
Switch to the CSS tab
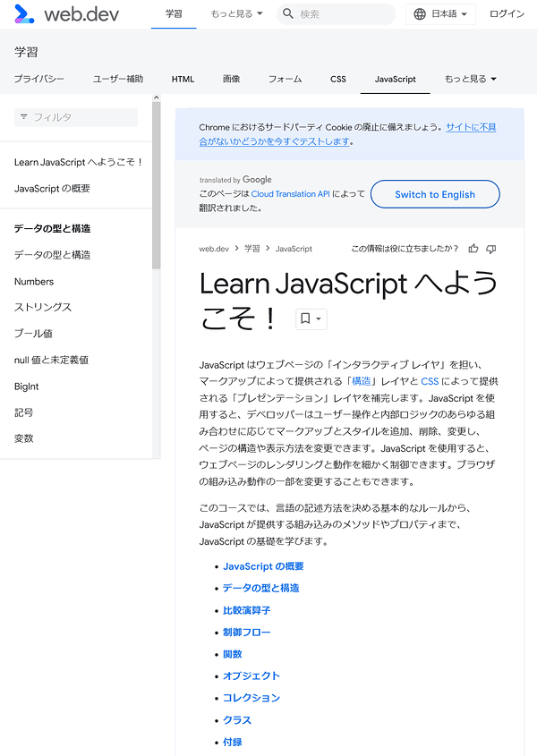338,79
